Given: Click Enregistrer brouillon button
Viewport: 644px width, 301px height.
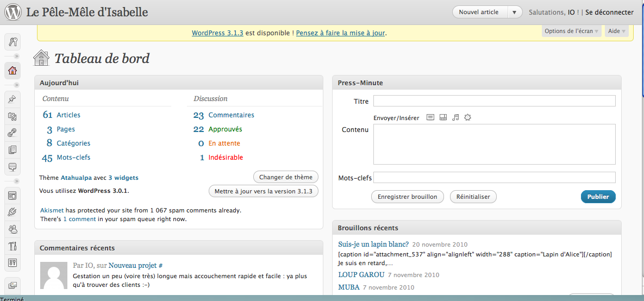Looking at the screenshot, I should (407, 197).
